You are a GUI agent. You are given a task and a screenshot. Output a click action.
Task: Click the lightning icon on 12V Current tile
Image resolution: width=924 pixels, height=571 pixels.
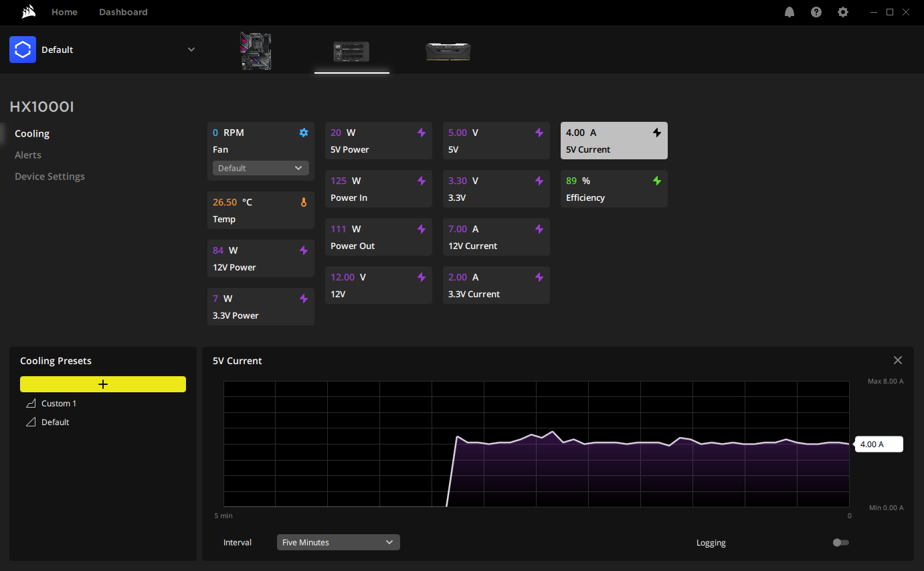pos(539,229)
